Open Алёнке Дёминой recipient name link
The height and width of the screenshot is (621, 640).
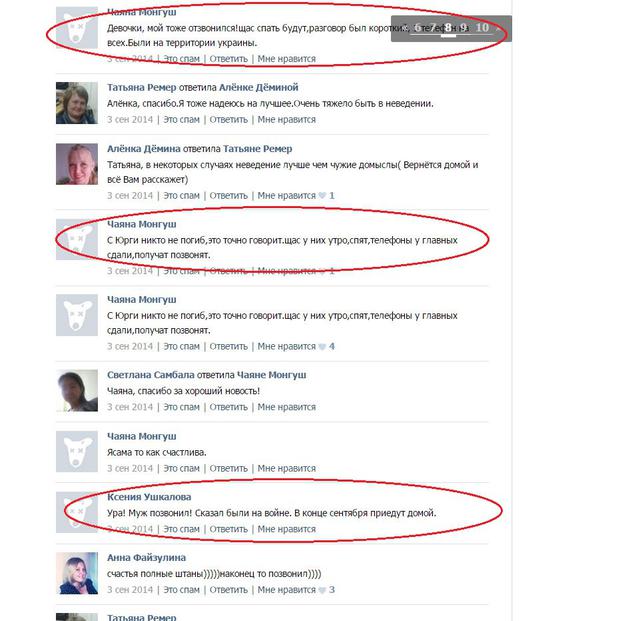coord(259,87)
